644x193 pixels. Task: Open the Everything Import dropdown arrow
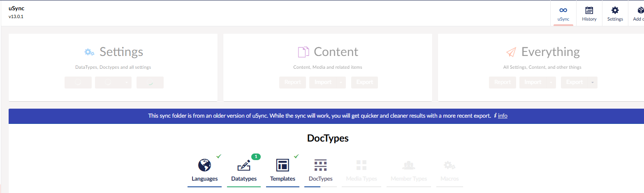(551, 82)
